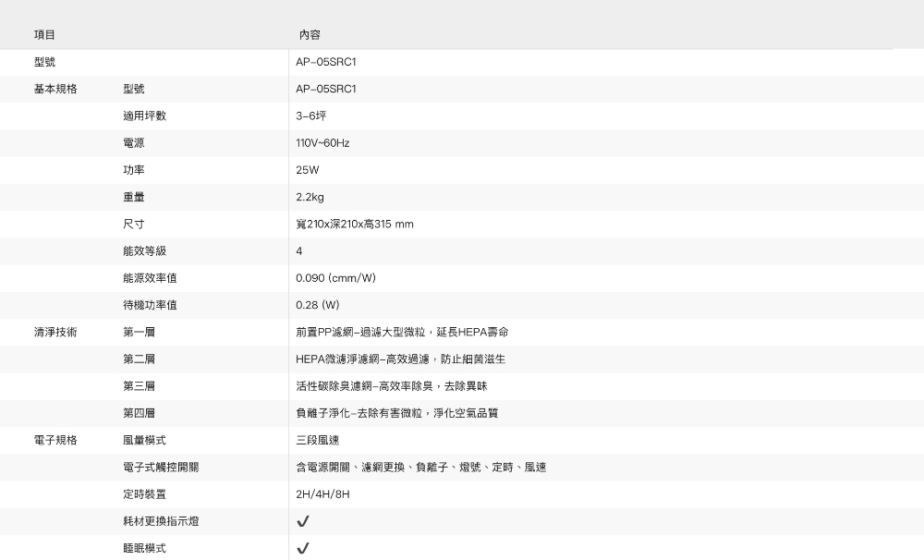Select the 25W power rating value
The height and width of the screenshot is (560, 924).
(307, 170)
